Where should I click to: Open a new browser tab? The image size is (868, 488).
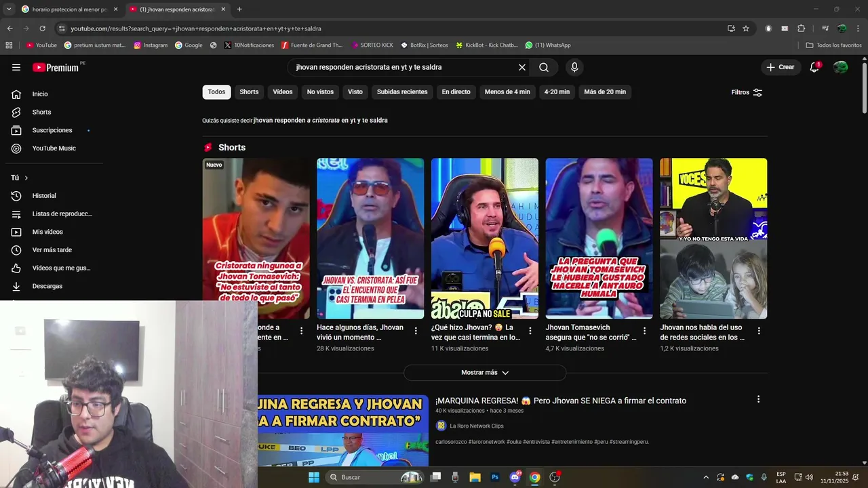(239, 9)
